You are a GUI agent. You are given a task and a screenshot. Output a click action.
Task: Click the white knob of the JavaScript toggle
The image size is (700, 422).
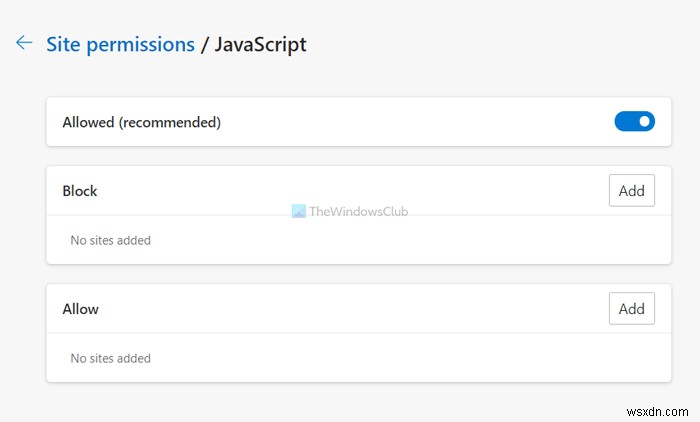pos(644,122)
